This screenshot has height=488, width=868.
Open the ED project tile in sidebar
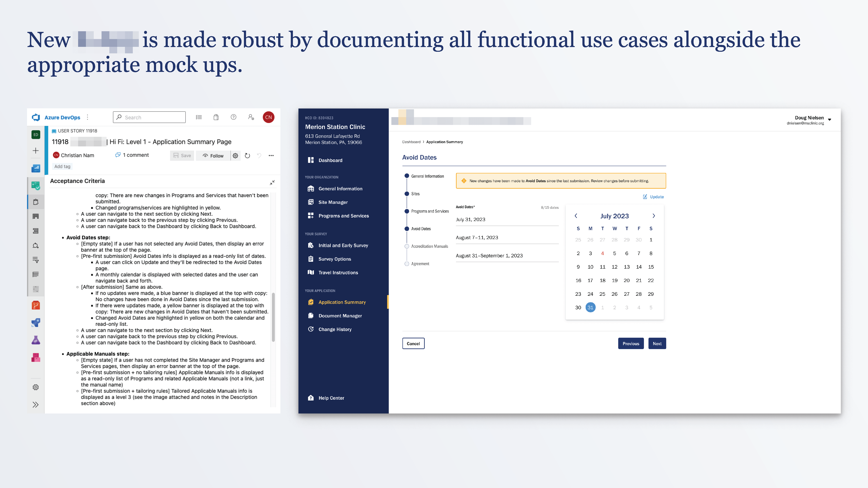[36, 135]
